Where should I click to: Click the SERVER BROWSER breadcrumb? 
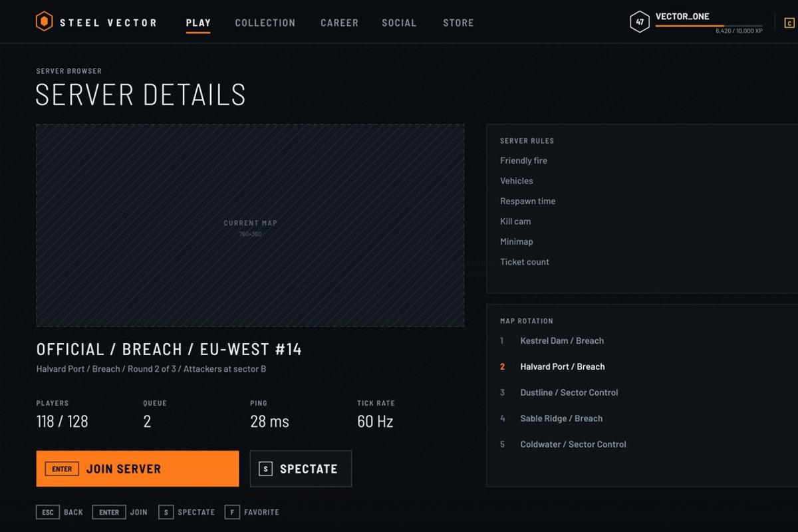[x=69, y=71]
